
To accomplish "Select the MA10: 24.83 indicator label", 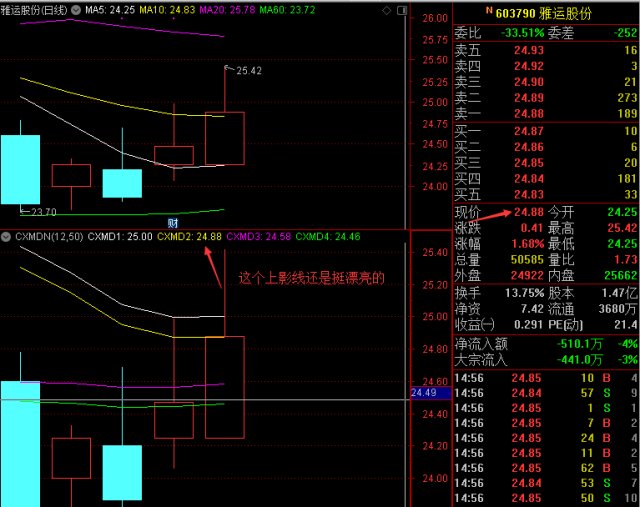I will (x=167, y=10).
